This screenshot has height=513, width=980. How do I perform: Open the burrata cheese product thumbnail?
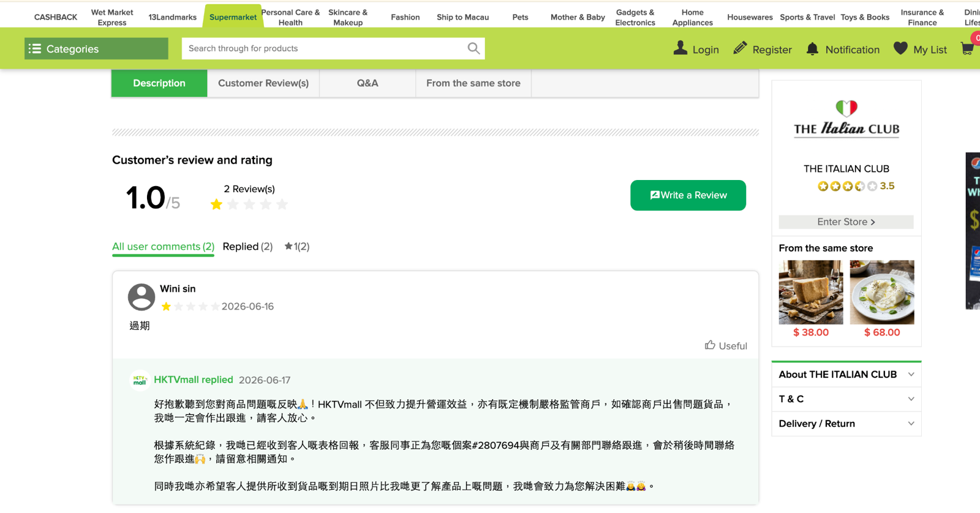(x=882, y=292)
